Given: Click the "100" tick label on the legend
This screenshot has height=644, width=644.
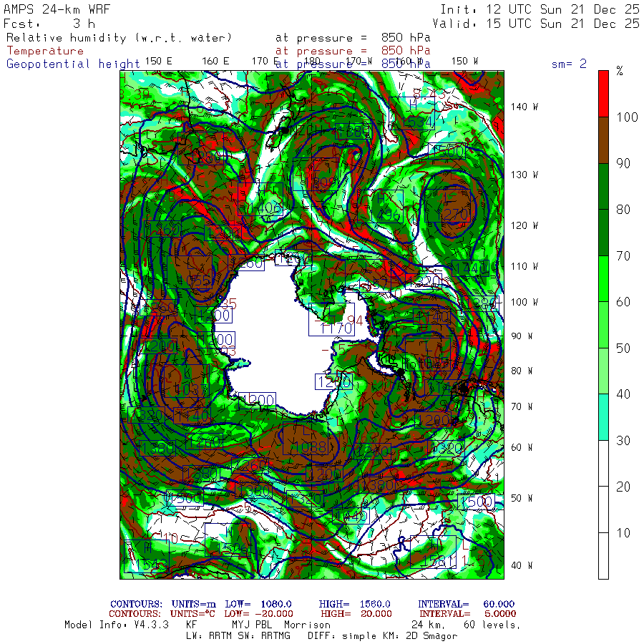Looking at the screenshot, I should click(x=627, y=117).
